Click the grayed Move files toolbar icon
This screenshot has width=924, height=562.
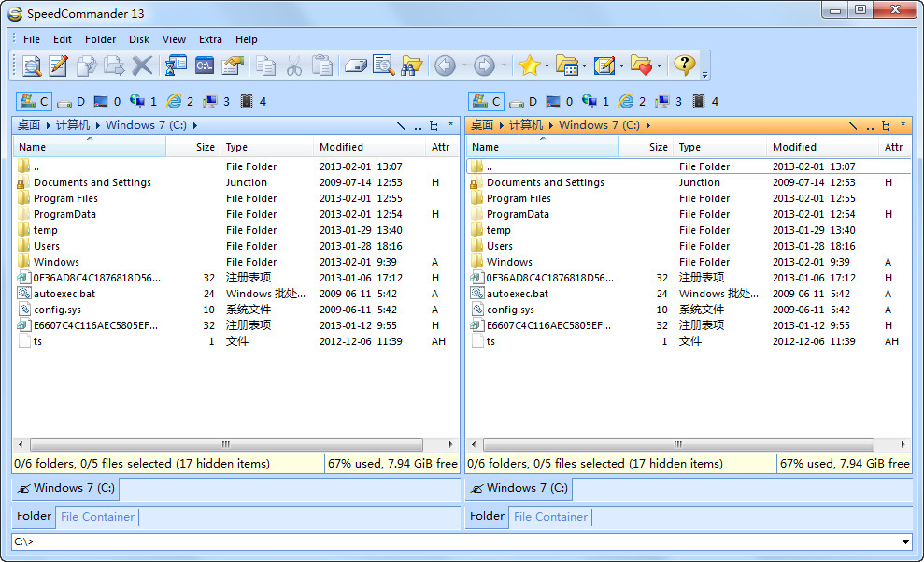[x=114, y=65]
